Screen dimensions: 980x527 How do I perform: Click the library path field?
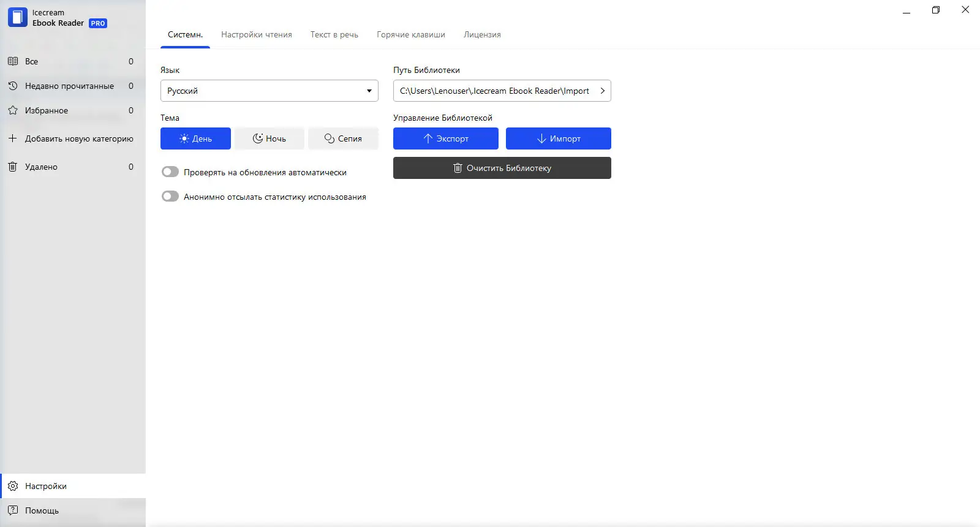click(x=502, y=91)
